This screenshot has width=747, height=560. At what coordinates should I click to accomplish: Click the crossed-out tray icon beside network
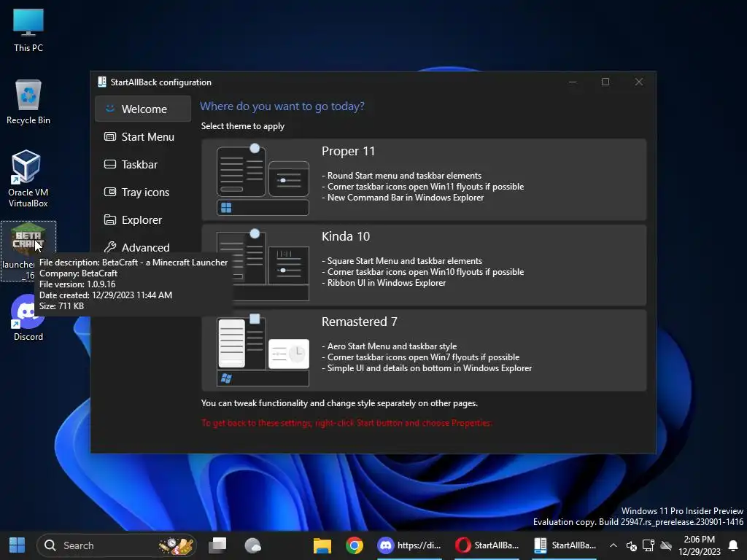pos(666,545)
